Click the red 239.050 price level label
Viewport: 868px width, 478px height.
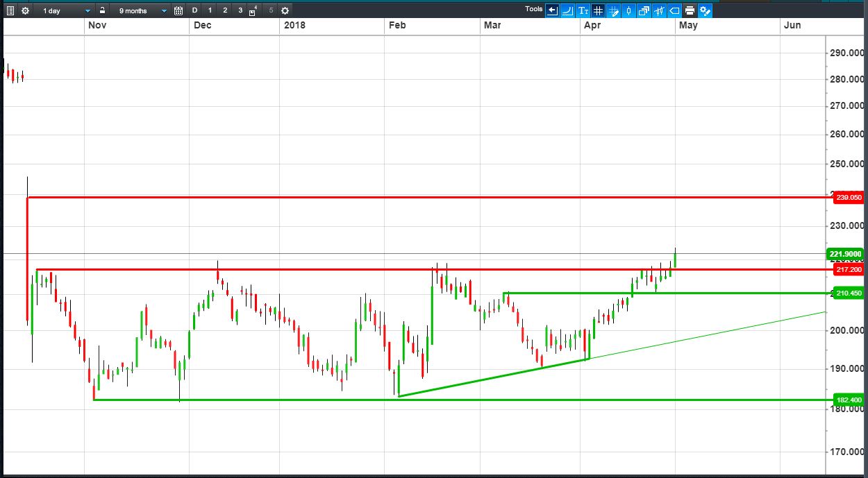pos(849,198)
